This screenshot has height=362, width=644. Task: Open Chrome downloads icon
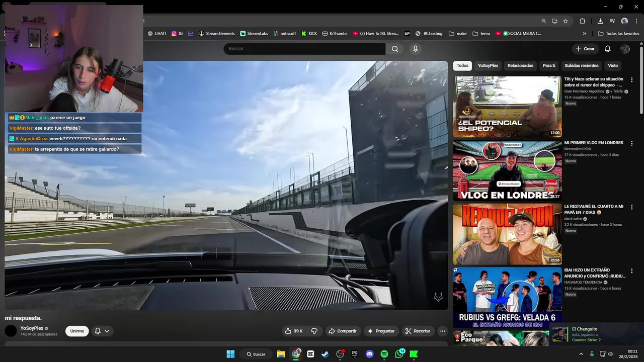pos(600,21)
